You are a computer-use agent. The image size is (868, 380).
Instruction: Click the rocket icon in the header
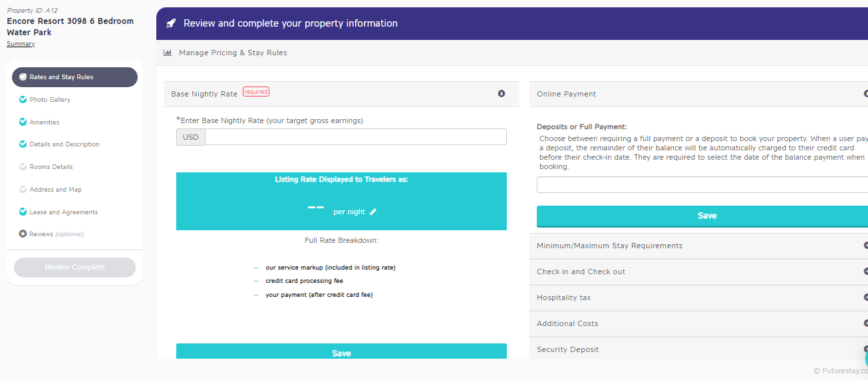[171, 23]
